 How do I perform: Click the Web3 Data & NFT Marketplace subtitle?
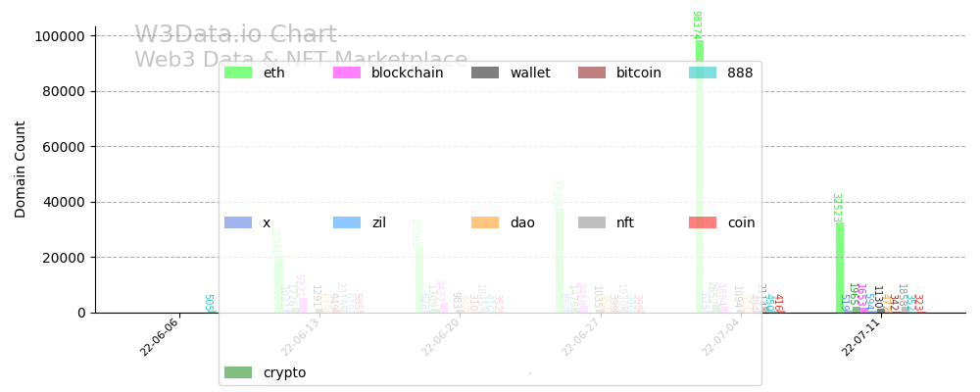coord(301,60)
